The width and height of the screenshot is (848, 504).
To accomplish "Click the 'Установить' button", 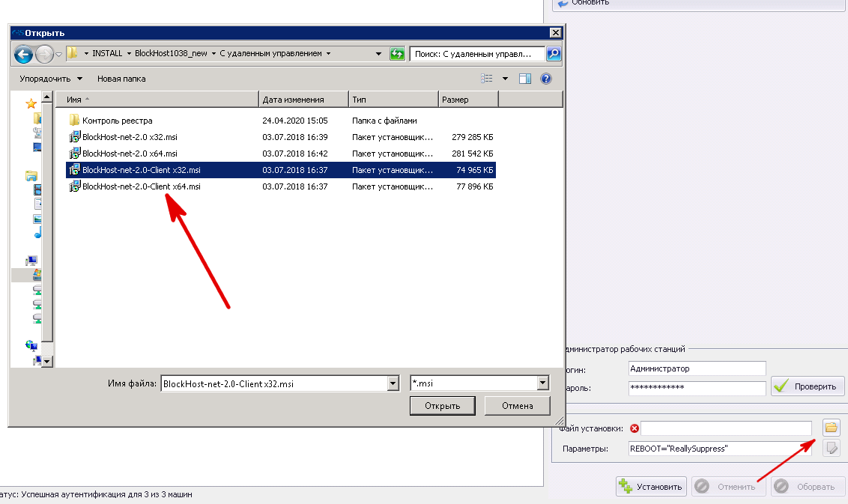I will pyautogui.click(x=651, y=487).
